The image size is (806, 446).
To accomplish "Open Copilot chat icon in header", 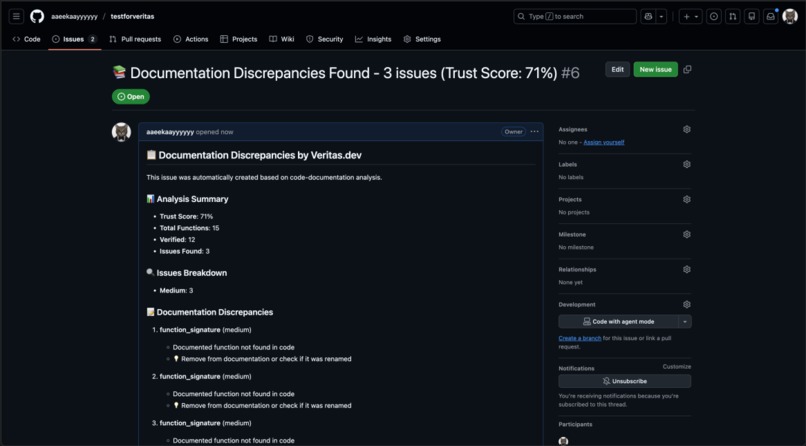I will tap(648, 16).
